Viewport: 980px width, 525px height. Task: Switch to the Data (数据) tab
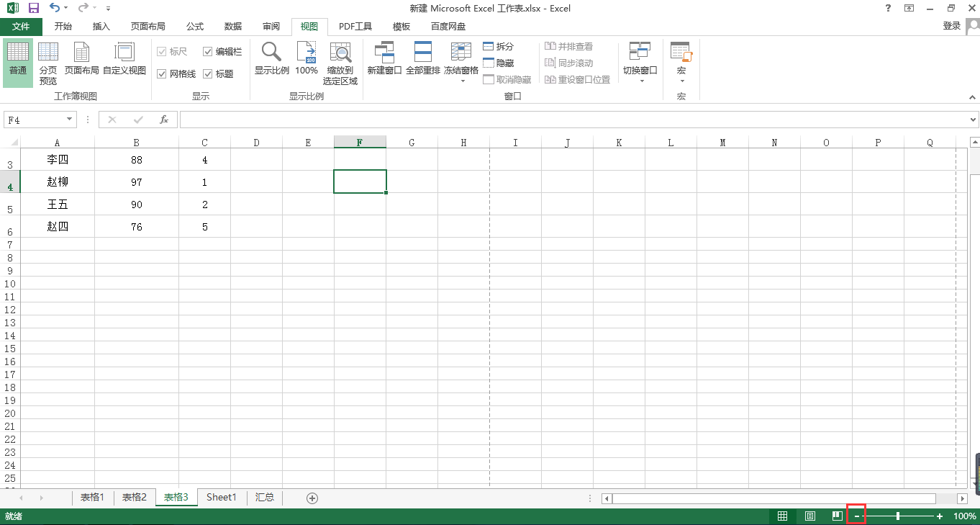(x=233, y=27)
